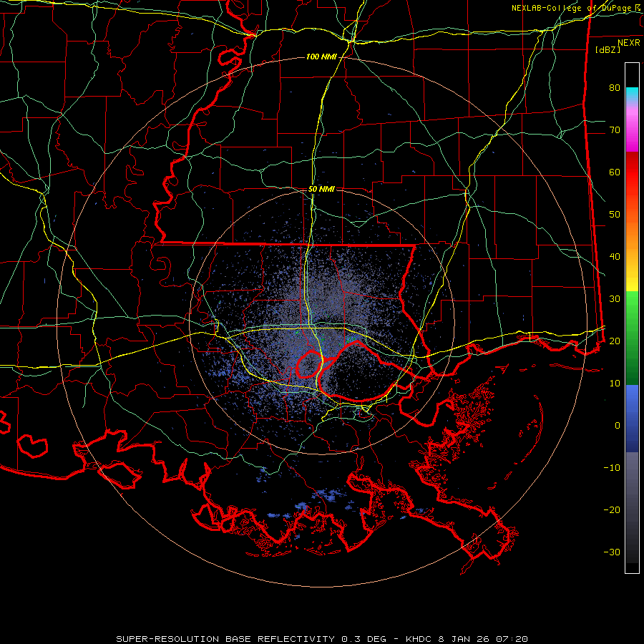This screenshot has width=644, height=644.
Task: Click the 40 value on the dBZ scale
Action: [x=615, y=257]
